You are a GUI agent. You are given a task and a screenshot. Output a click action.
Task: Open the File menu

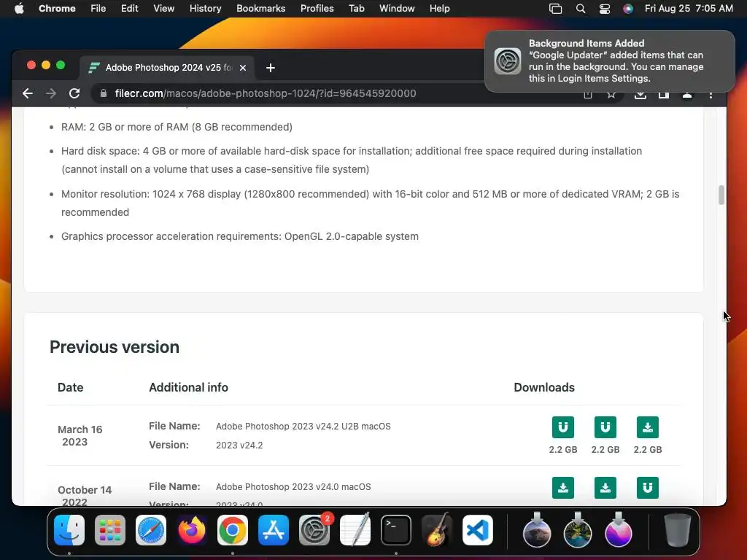(98, 8)
